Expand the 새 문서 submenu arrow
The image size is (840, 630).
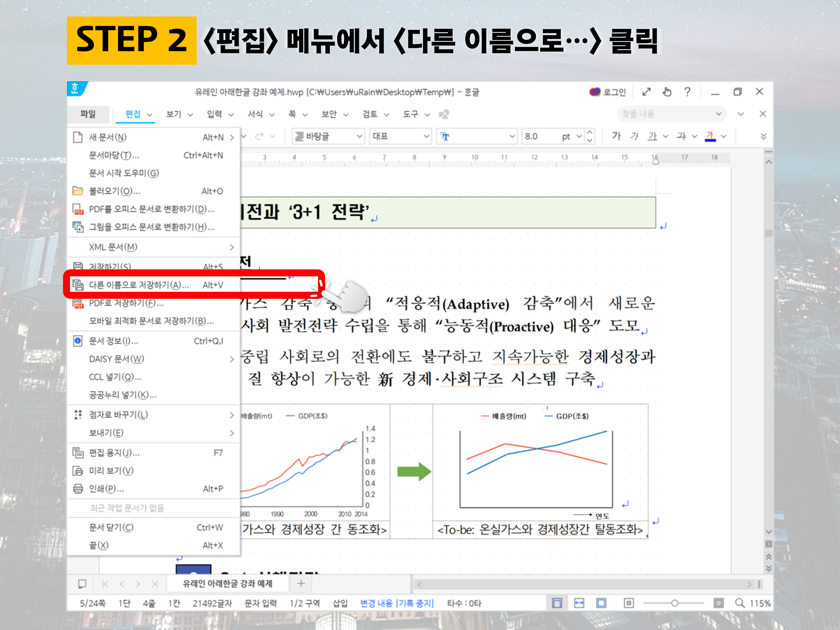(232, 137)
